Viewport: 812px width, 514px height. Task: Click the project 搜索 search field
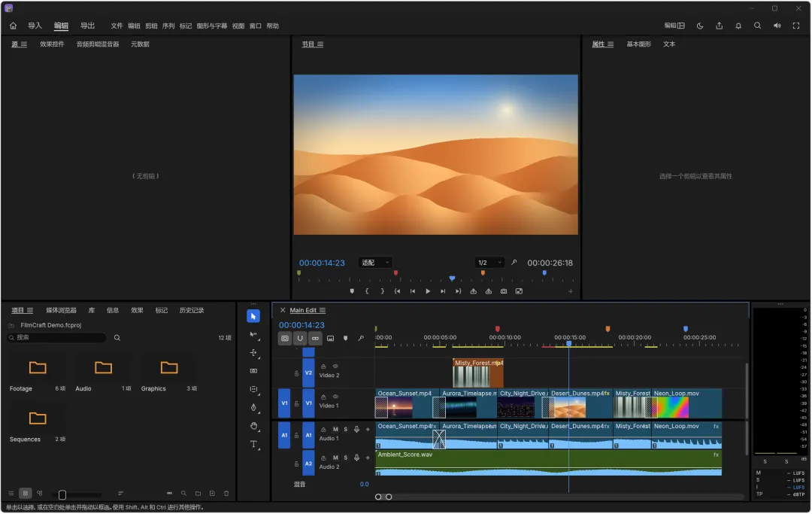57,338
